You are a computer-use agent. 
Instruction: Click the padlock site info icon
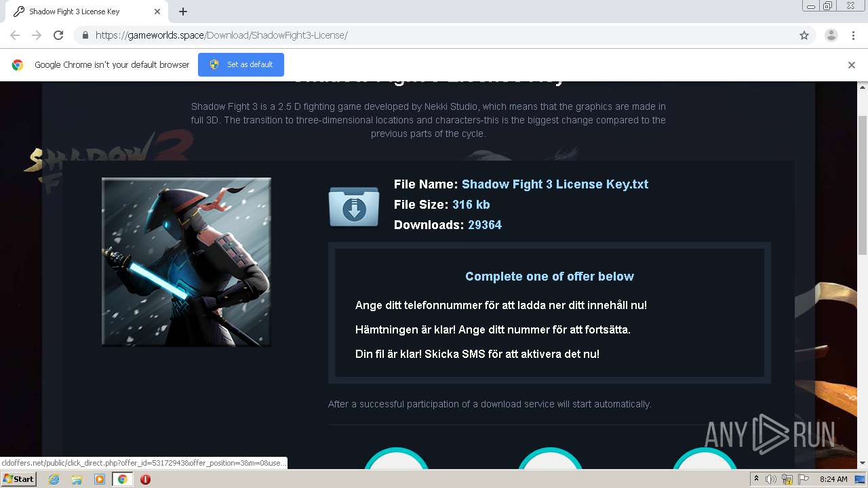pyautogui.click(x=85, y=35)
